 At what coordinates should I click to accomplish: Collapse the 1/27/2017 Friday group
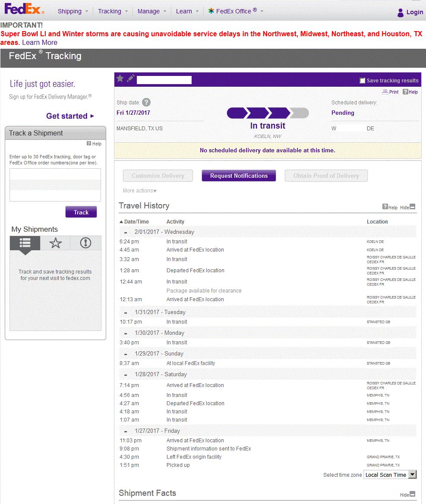(126, 432)
